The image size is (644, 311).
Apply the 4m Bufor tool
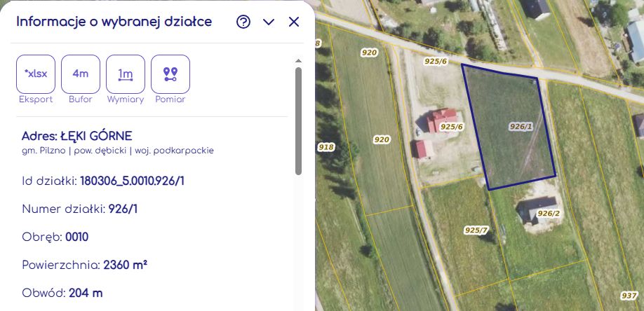pyautogui.click(x=81, y=74)
